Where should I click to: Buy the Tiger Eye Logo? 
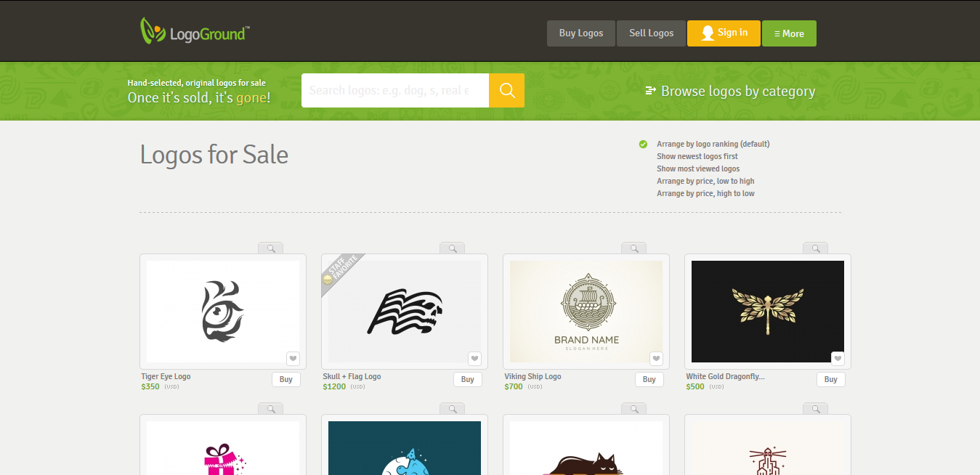click(286, 379)
